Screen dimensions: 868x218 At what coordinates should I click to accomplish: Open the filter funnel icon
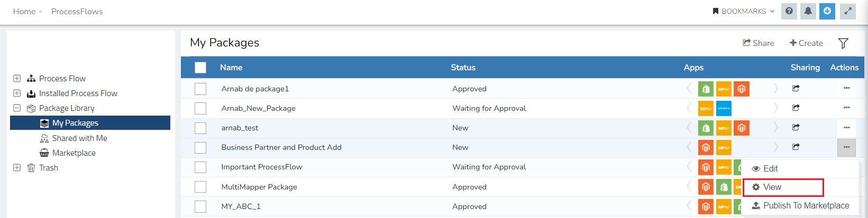tap(843, 43)
